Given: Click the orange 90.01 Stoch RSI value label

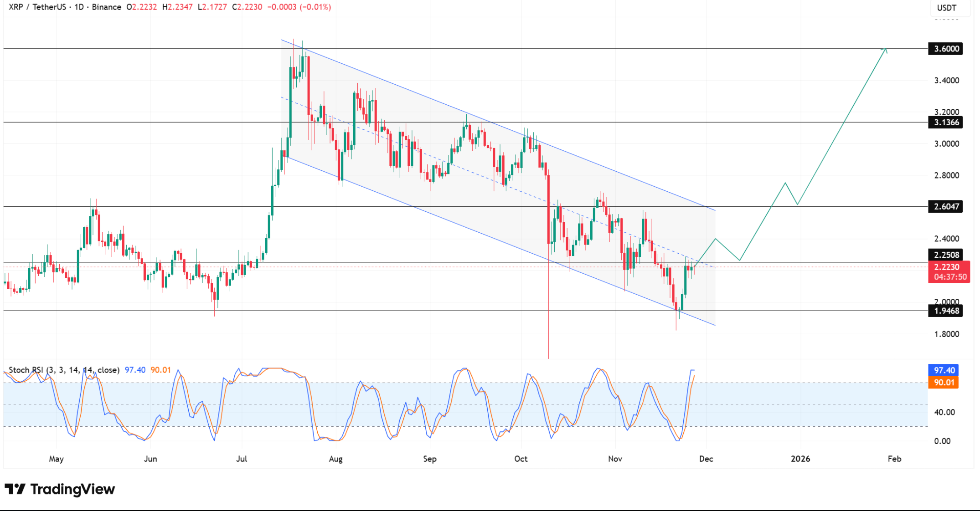Looking at the screenshot, I should click(944, 383).
